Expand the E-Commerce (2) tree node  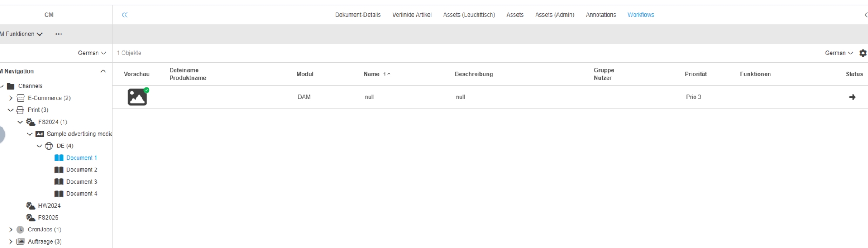coord(11,98)
